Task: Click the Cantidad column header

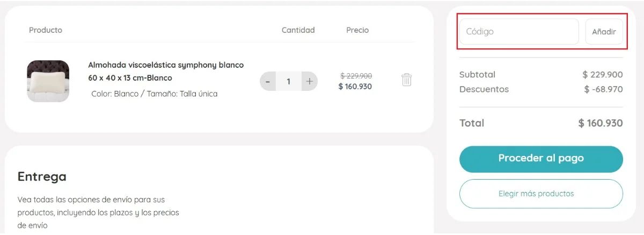Action: pyautogui.click(x=298, y=30)
